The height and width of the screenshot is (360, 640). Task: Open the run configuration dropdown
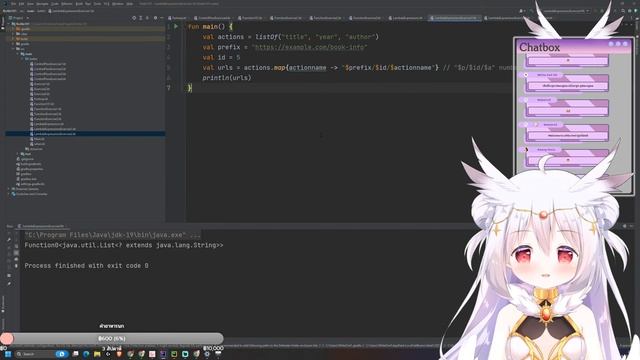(x=565, y=11)
